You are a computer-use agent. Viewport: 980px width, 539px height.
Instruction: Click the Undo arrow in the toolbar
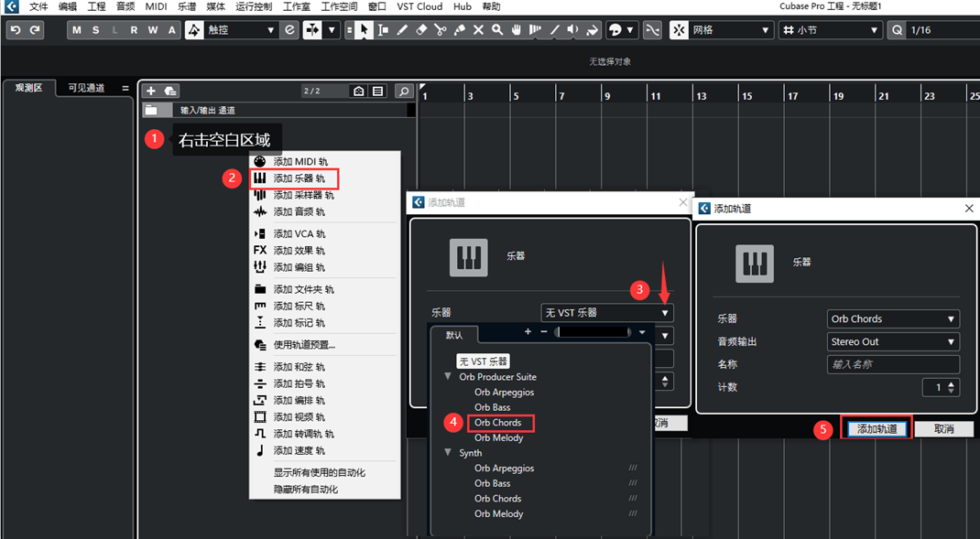[x=15, y=30]
